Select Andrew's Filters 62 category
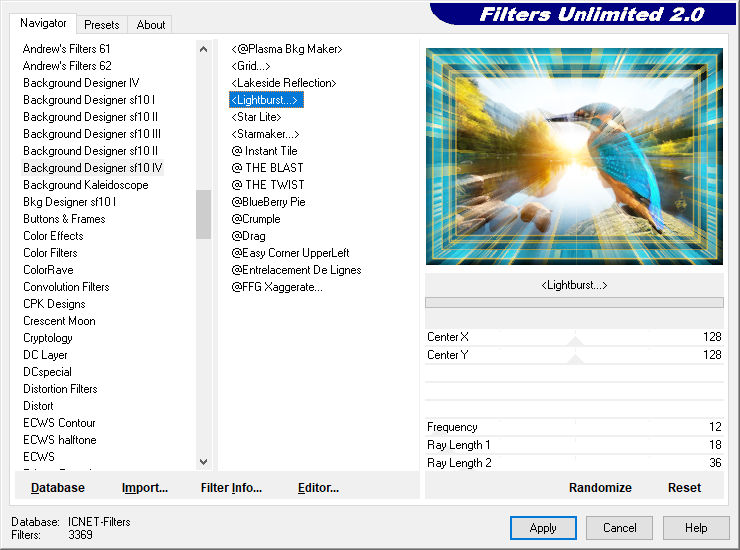This screenshot has height=550, width=740. 67,66
